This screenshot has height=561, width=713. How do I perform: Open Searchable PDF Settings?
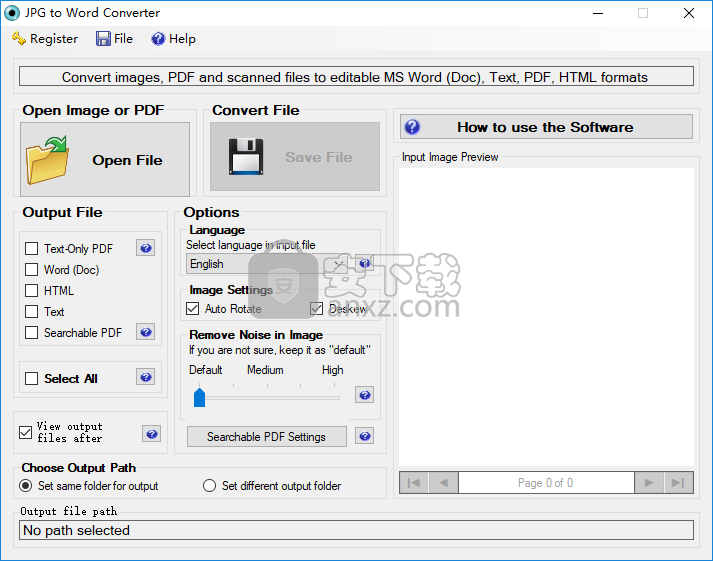(x=266, y=436)
